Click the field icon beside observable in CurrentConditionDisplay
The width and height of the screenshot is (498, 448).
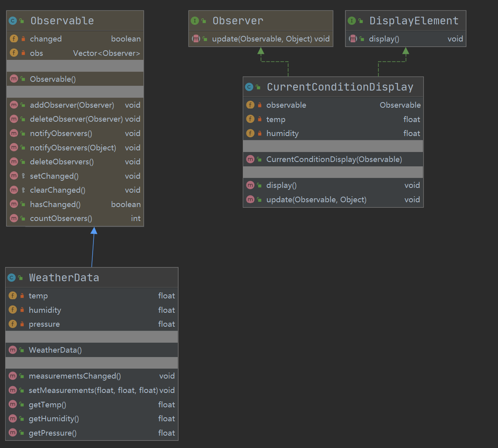pos(250,105)
